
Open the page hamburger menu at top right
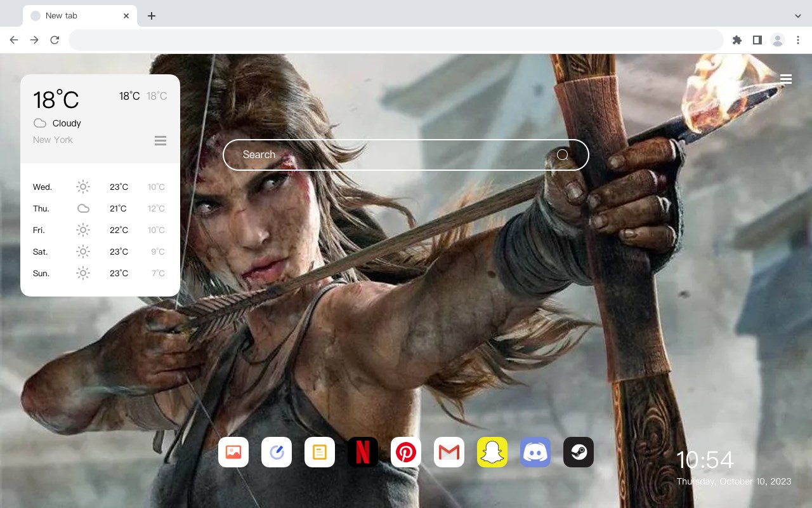coord(786,79)
